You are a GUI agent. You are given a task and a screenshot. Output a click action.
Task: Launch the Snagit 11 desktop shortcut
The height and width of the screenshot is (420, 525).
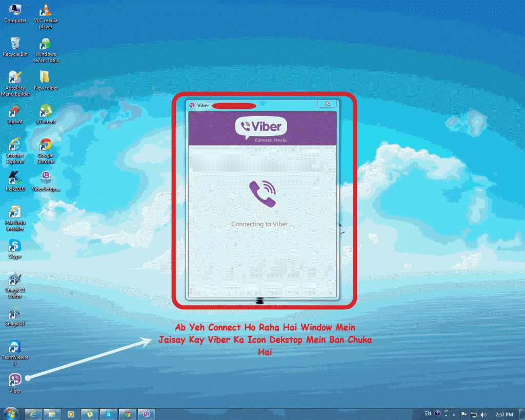pos(15,317)
